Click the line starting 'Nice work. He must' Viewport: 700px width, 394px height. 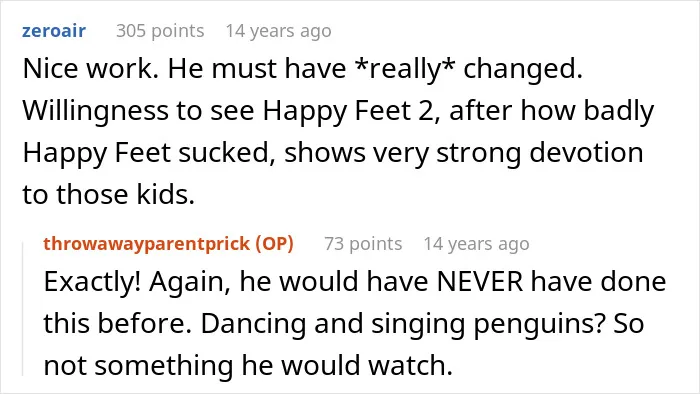click(303, 69)
